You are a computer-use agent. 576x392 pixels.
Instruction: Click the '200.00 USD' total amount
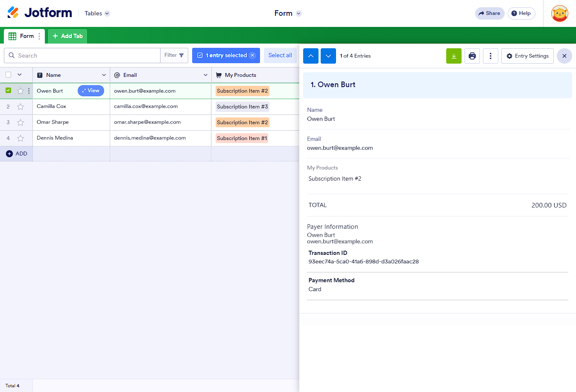(549, 205)
